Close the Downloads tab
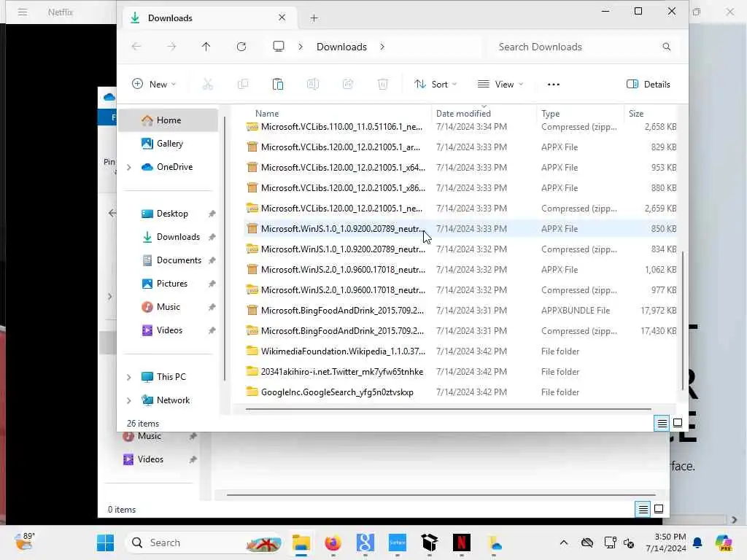The height and width of the screenshot is (560, 747). point(282,17)
